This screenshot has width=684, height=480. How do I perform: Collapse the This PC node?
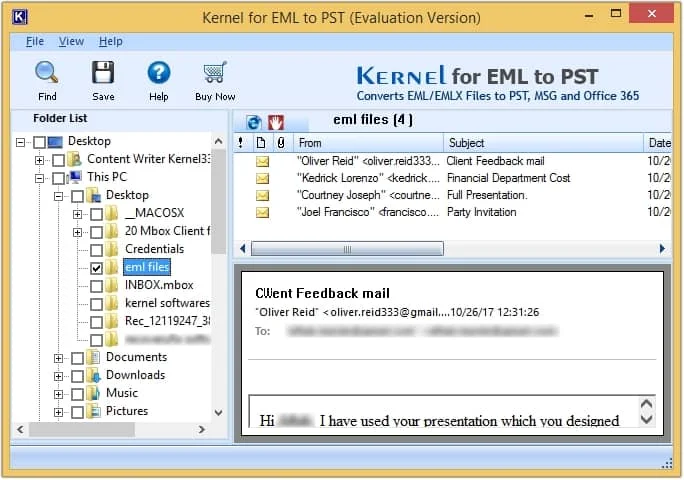click(39, 178)
